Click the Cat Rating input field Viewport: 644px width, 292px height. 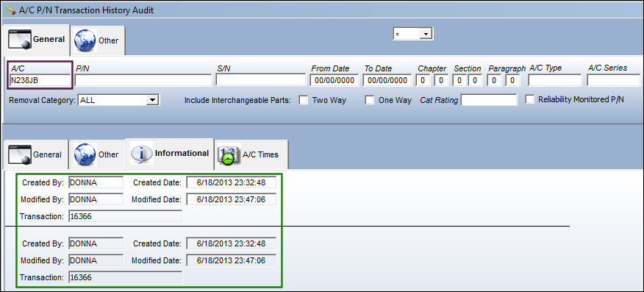point(489,100)
